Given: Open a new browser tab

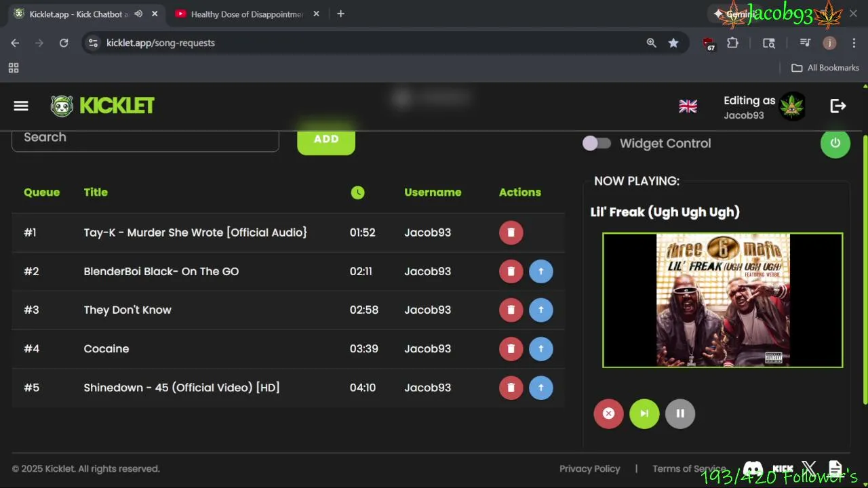Looking at the screenshot, I should click(340, 14).
